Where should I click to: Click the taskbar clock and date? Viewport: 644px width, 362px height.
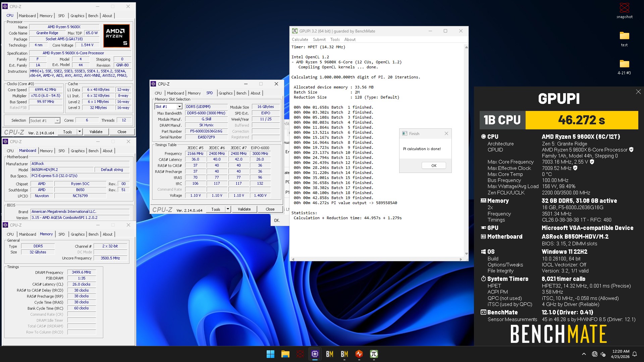click(x=620, y=354)
